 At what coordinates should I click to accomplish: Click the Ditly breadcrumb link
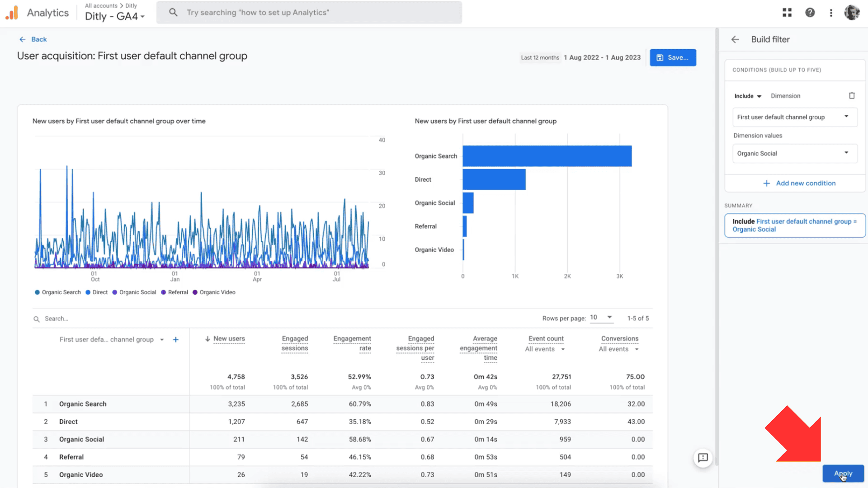click(131, 5)
